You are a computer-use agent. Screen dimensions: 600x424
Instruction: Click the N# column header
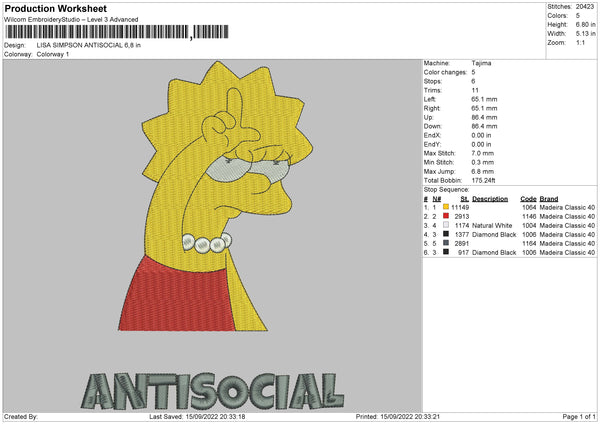click(437, 199)
